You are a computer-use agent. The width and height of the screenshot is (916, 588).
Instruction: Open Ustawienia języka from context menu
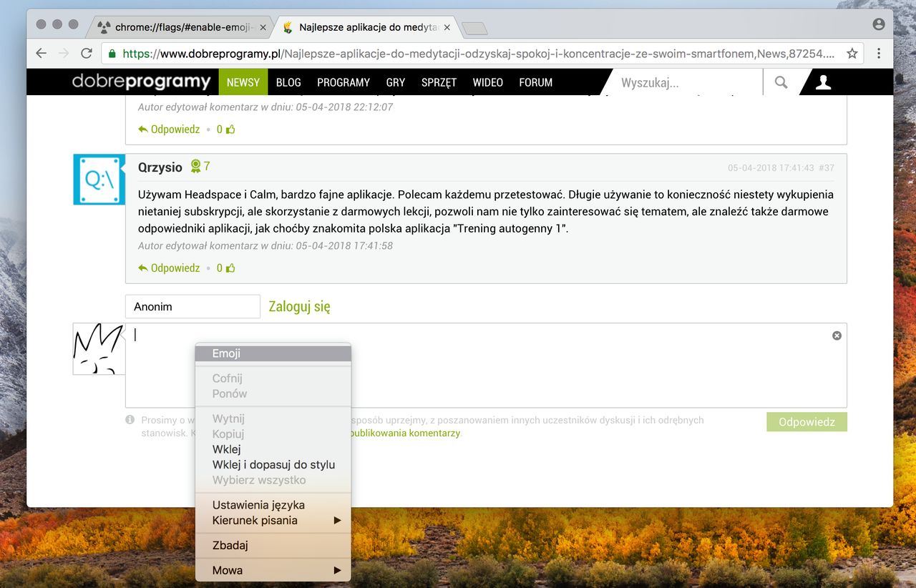(x=273, y=505)
